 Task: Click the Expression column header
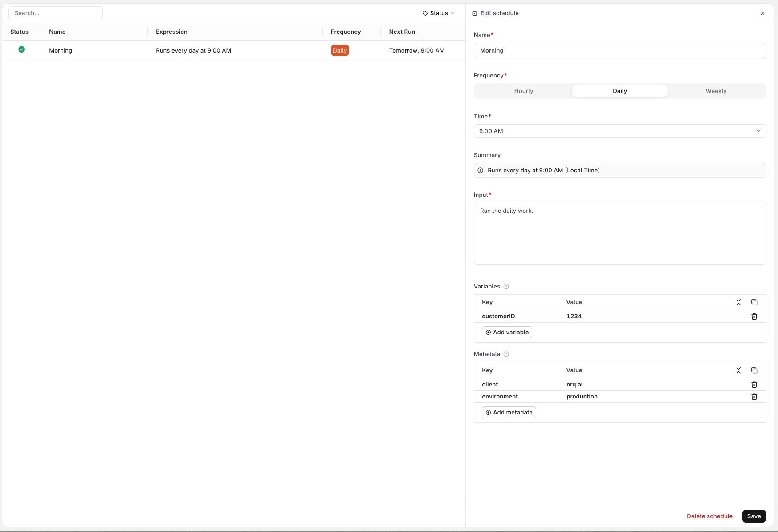coord(171,32)
